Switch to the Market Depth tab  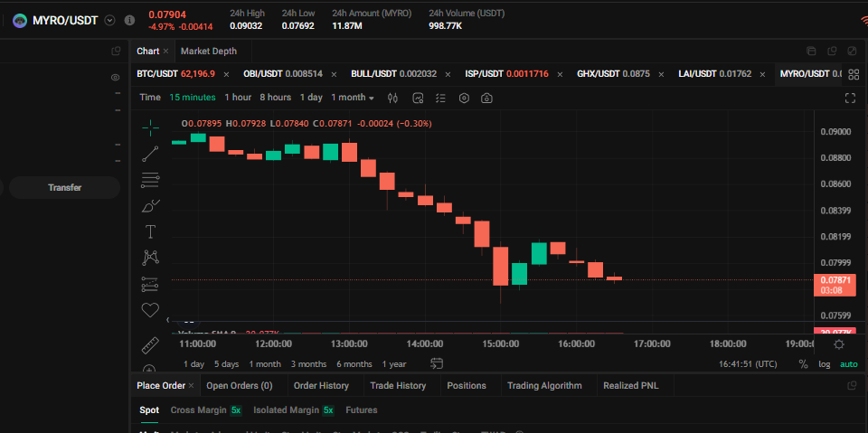coord(209,51)
